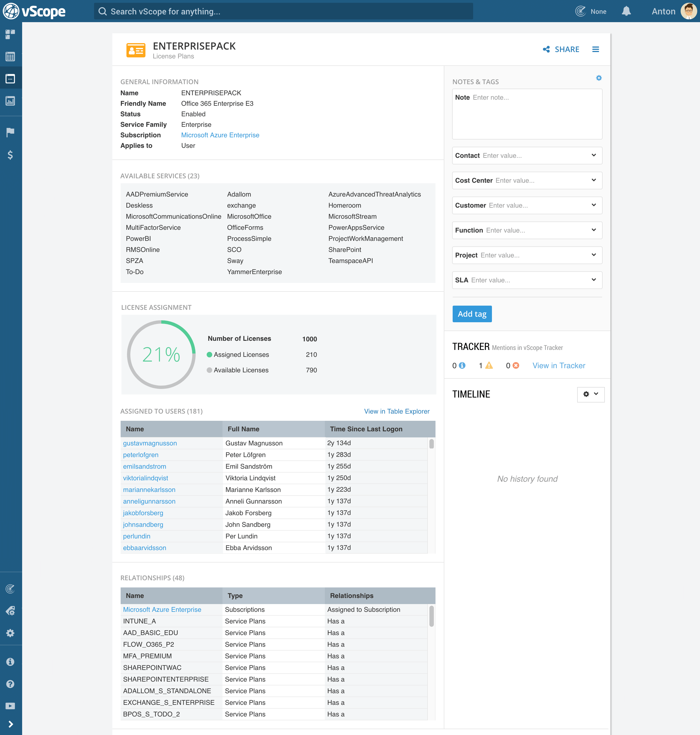Open View in Table Explorer link
Screen dimensions: 700x735
tap(397, 411)
